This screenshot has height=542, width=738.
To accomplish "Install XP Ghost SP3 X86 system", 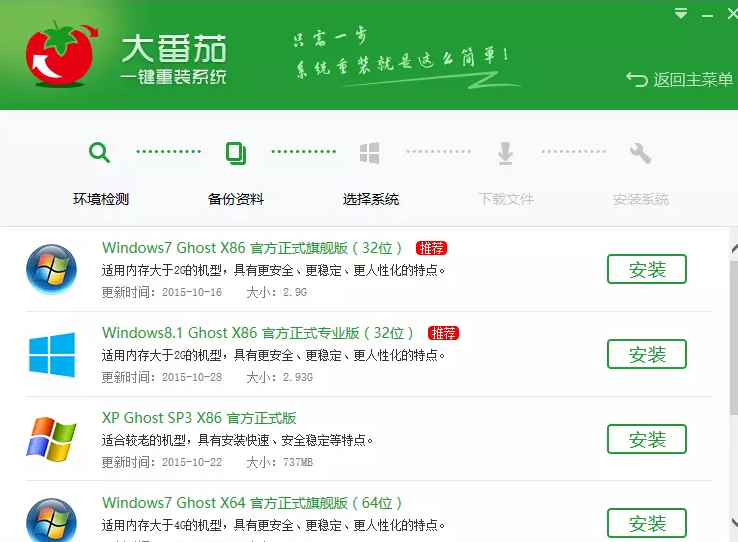I will (647, 439).
